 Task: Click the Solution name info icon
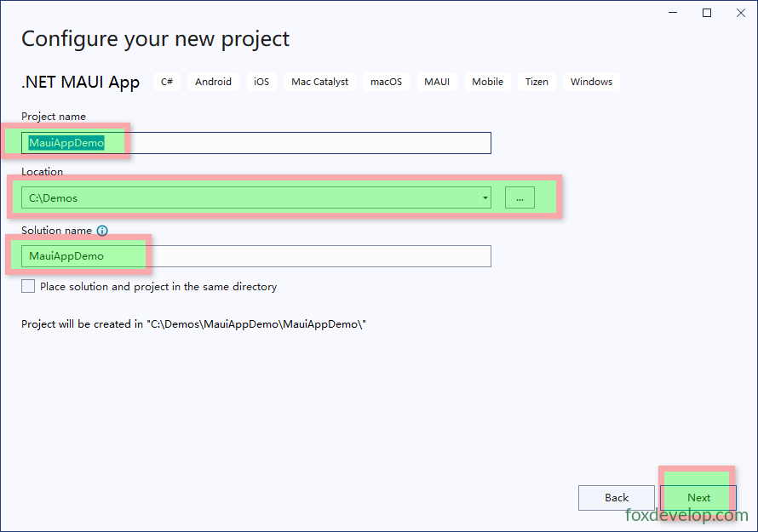(102, 231)
